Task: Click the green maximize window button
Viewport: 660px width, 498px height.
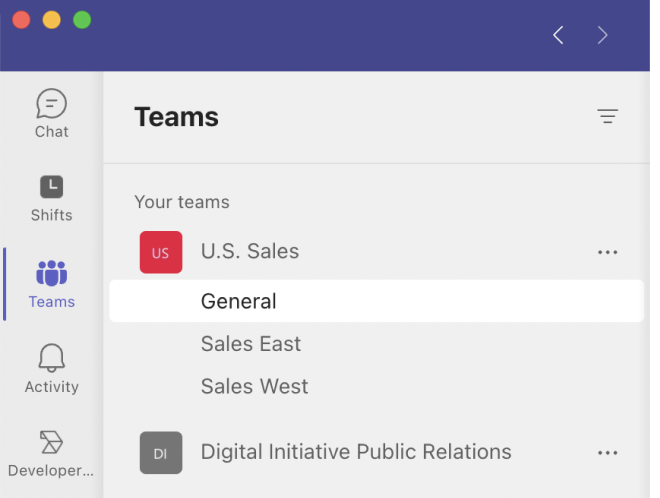Action: coord(82,20)
